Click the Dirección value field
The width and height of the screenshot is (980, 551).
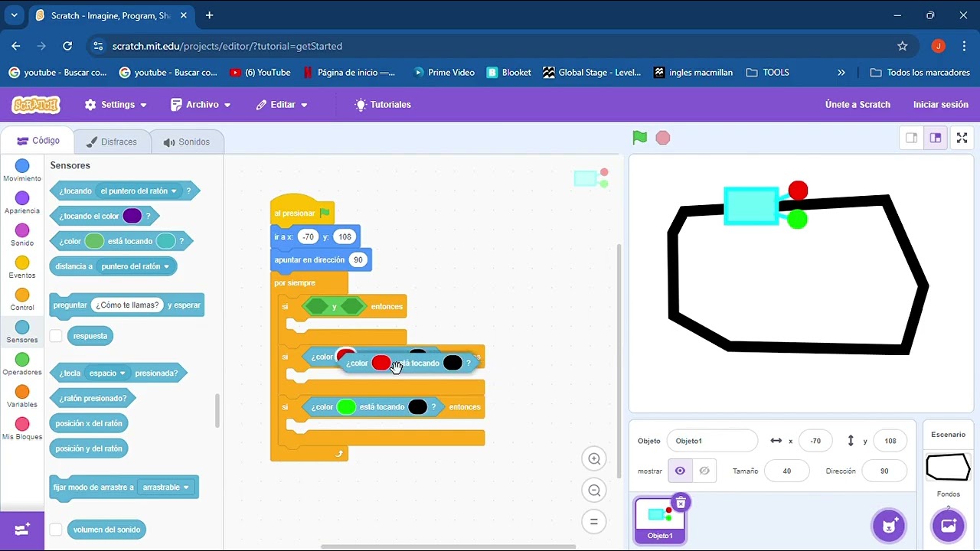coord(884,471)
